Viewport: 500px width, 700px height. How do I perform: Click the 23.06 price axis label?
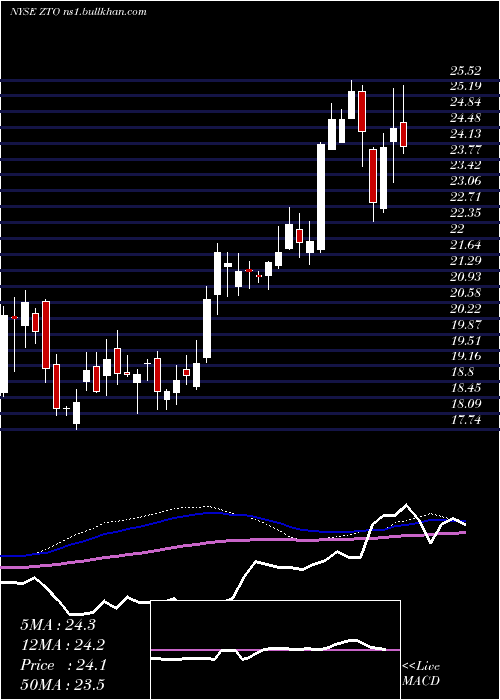coord(466,182)
